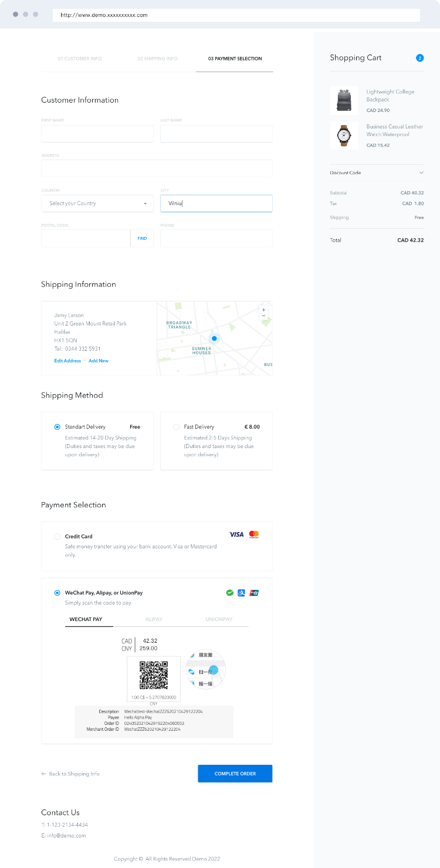Switch to the Alipay tab
This screenshot has width=440, height=868.
click(154, 619)
